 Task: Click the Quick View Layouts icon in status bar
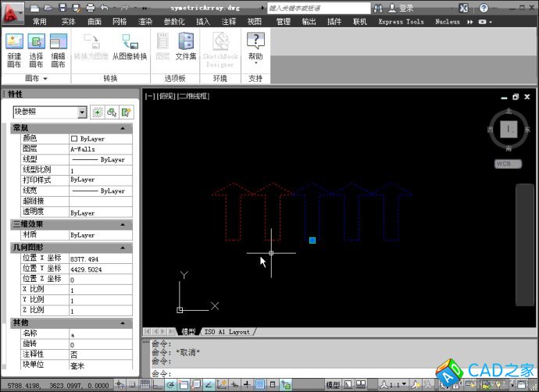tap(348, 384)
